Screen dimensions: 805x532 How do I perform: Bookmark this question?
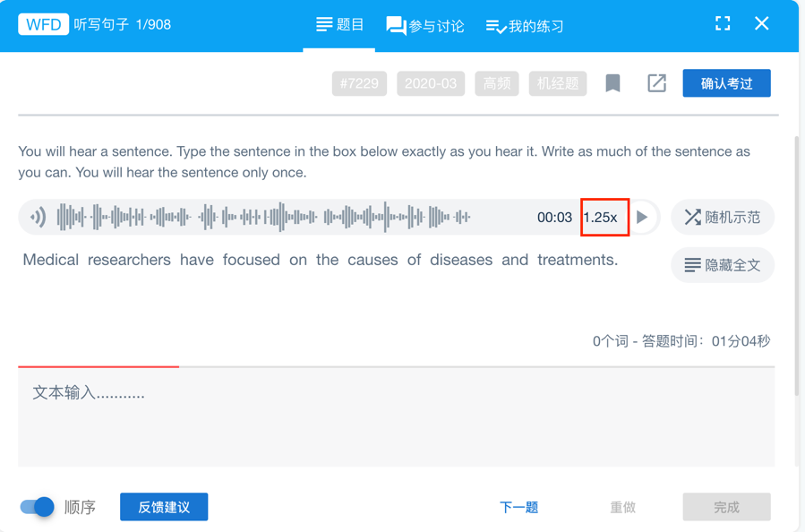(612, 83)
